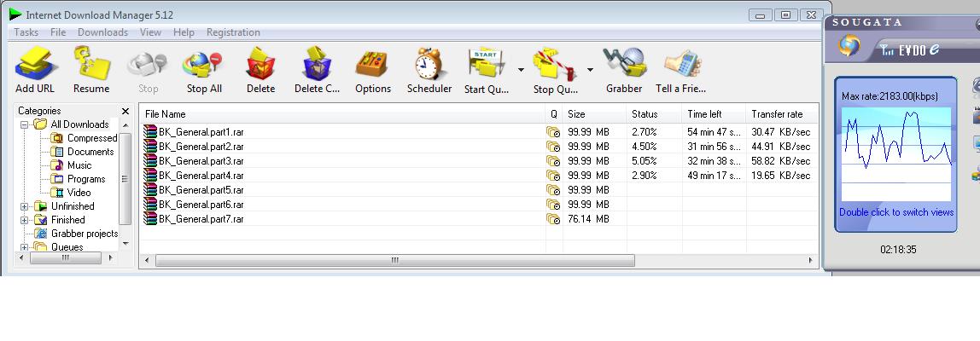Click the greyed-out Stop toolbar icon
Image resolution: width=980 pixels, height=341 pixels.
point(148,65)
